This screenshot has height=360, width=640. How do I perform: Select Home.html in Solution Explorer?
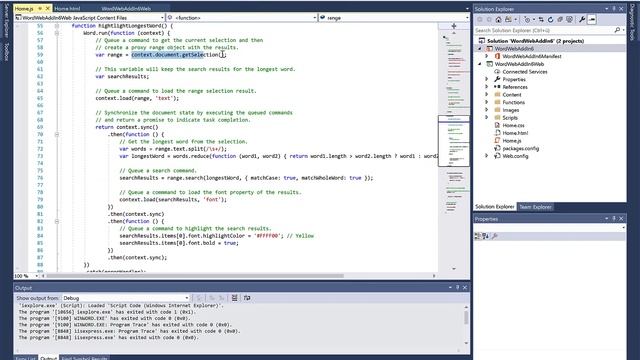(515, 133)
